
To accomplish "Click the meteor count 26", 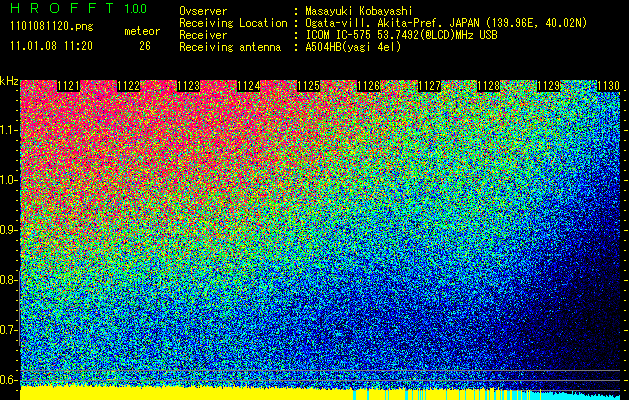I will (x=145, y=46).
